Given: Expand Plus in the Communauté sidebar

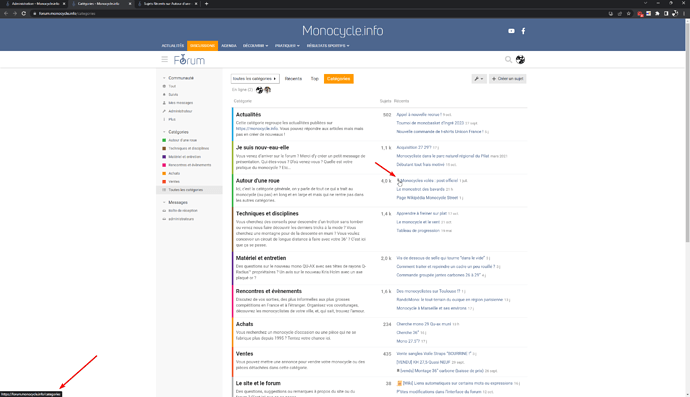Looking at the screenshot, I should coord(172,120).
